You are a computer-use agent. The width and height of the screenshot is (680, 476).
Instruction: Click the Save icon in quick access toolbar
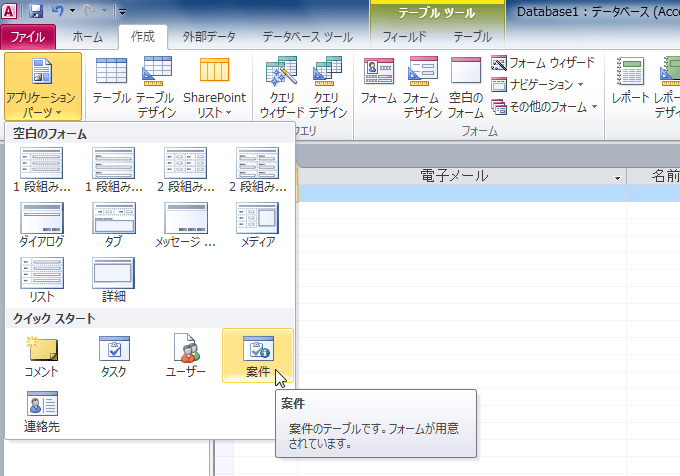(36, 11)
